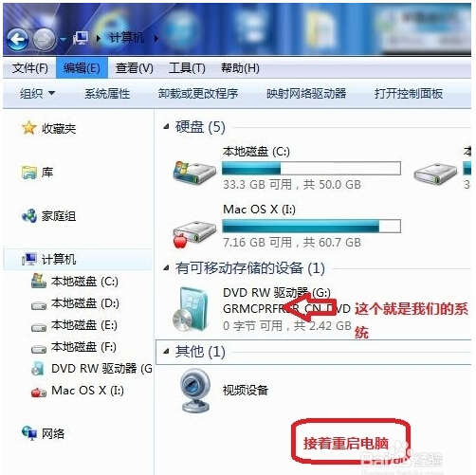The height and width of the screenshot is (475, 476).
Task: Click 打开控制面板 toolbar button
Action: pos(409,94)
